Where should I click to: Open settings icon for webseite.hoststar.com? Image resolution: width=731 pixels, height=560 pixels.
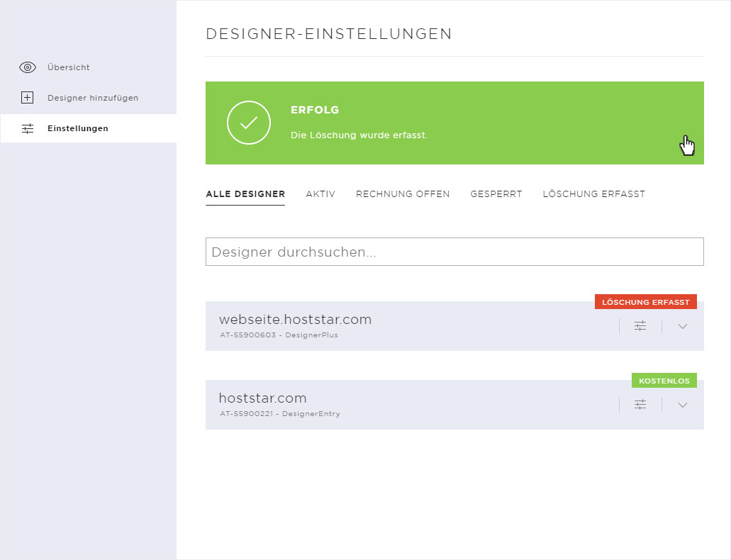(x=640, y=326)
